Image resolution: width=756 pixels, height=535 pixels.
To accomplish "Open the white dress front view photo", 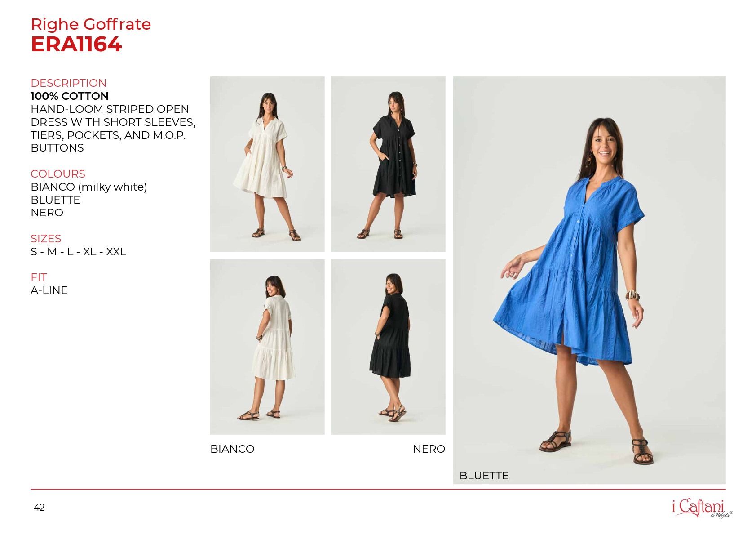I will [x=267, y=164].
